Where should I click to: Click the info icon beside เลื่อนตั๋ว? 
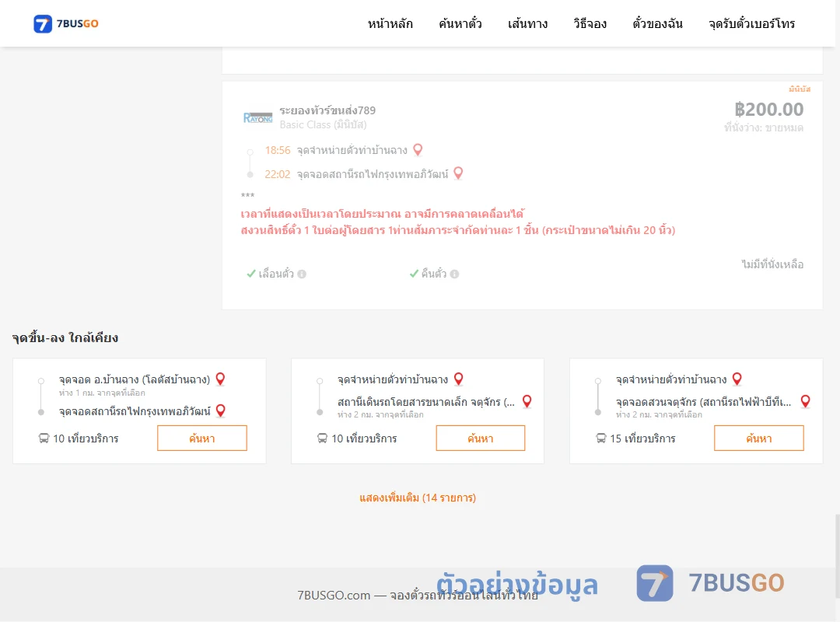click(x=302, y=274)
